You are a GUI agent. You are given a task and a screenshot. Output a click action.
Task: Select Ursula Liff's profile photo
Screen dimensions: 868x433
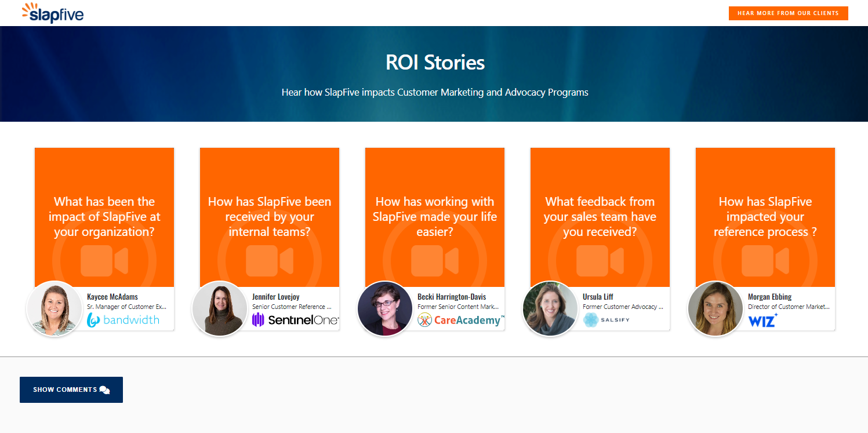pyautogui.click(x=550, y=308)
